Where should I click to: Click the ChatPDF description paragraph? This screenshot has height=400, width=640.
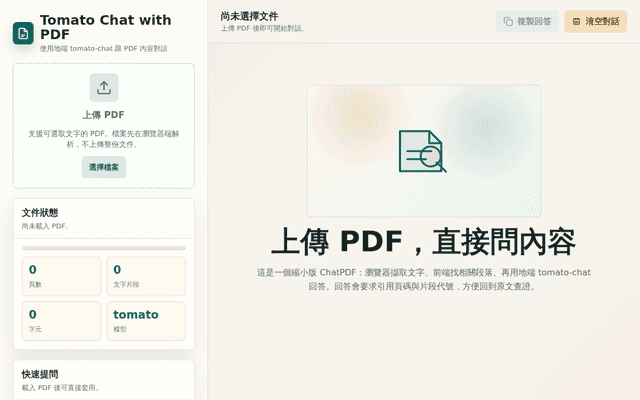click(x=424, y=279)
